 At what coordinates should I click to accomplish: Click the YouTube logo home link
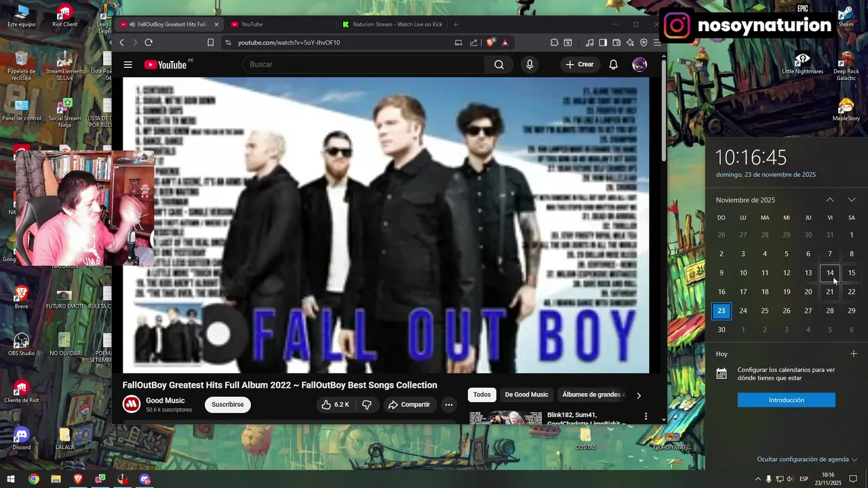pyautogui.click(x=165, y=64)
